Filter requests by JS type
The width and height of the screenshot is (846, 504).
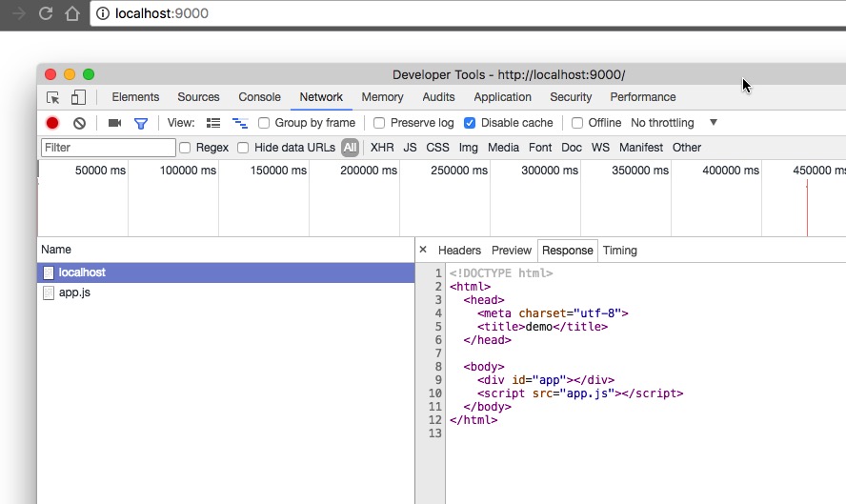pos(410,148)
